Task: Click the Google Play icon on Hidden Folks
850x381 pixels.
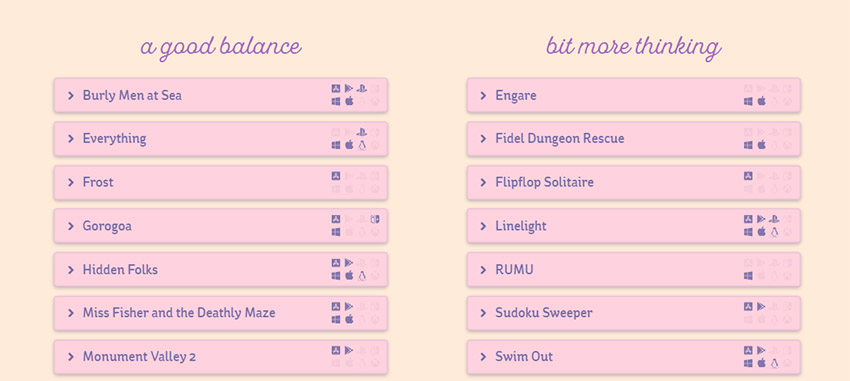Action: click(x=349, y=263)
